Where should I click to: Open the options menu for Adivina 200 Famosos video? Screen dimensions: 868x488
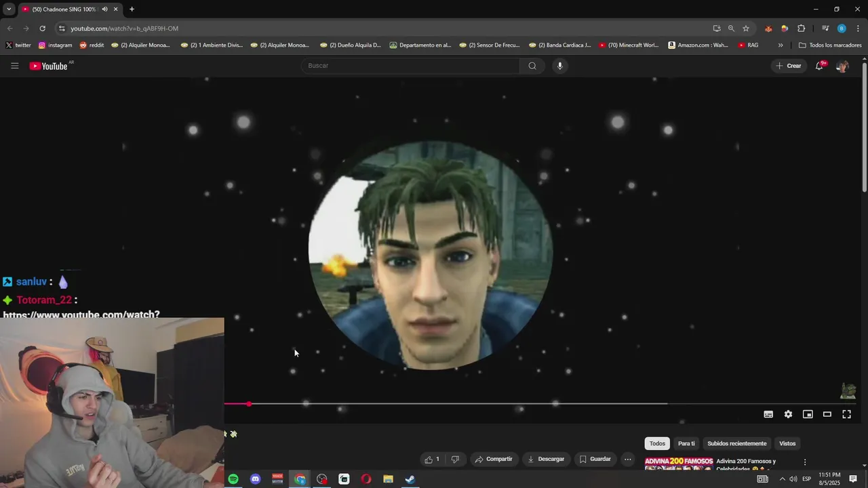click(x=805, y=462)
